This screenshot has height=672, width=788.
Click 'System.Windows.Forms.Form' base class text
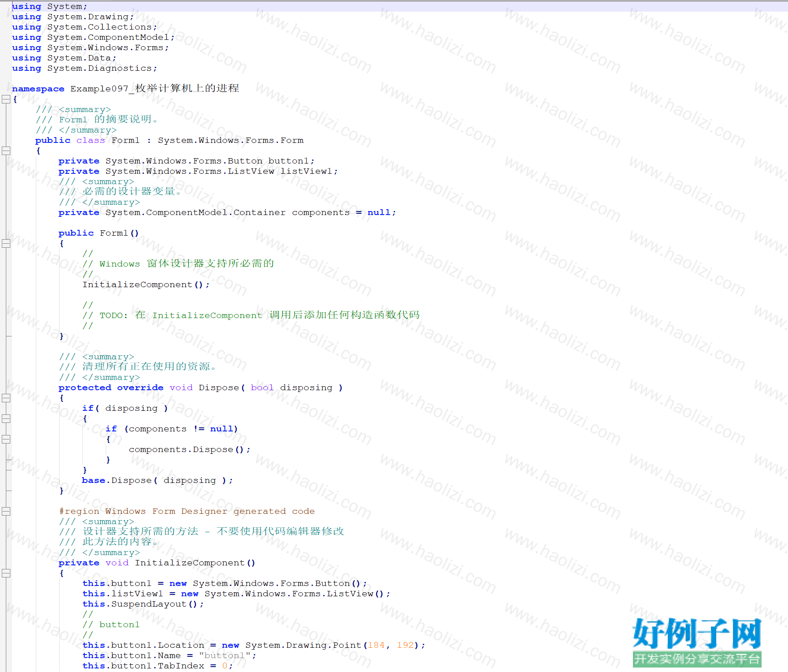click(231, 140)
